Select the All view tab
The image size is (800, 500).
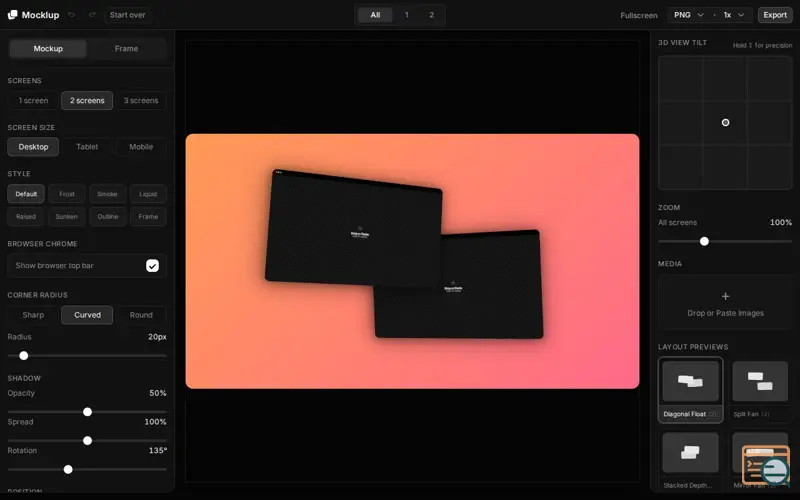pyautogui.click(x=375, y=15)
